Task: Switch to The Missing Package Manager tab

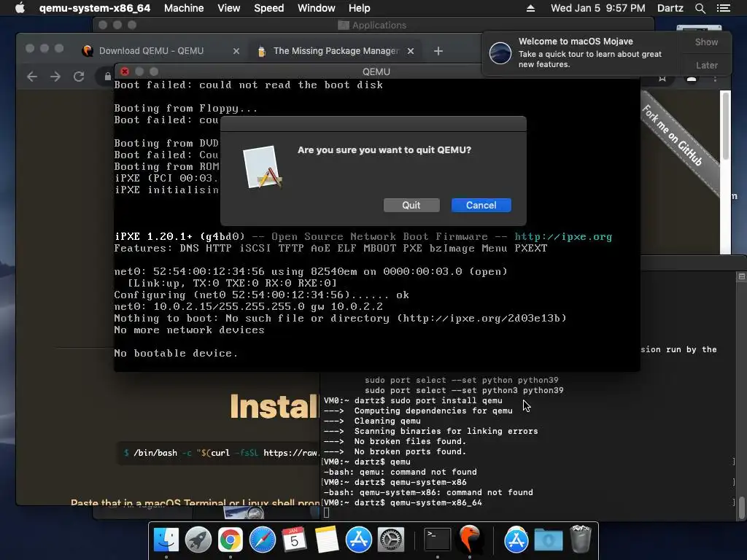Action: (336, 51)
